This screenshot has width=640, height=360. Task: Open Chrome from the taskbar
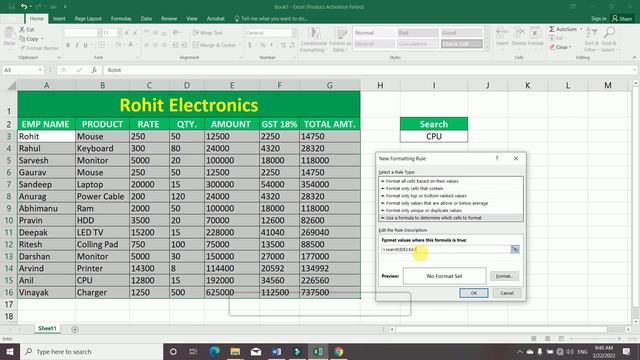338,351
